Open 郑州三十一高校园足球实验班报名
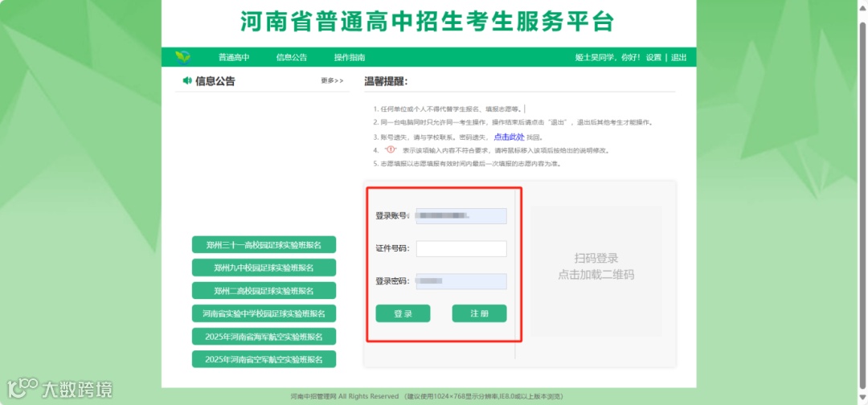 [264, 244]
